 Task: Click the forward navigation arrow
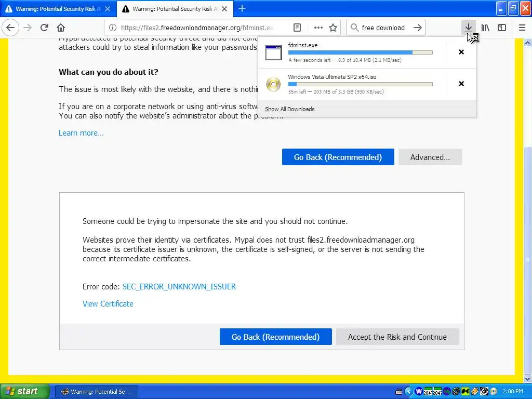coord(28,28)
